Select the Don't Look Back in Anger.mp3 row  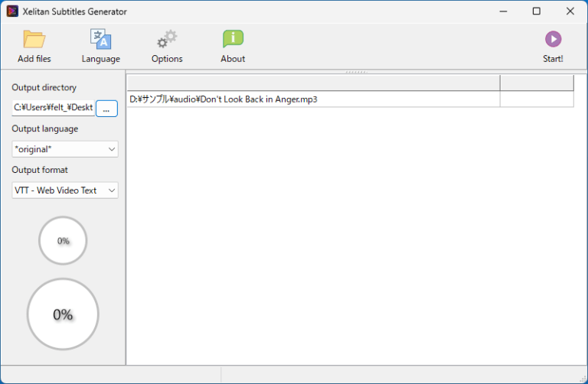[350, 99]
